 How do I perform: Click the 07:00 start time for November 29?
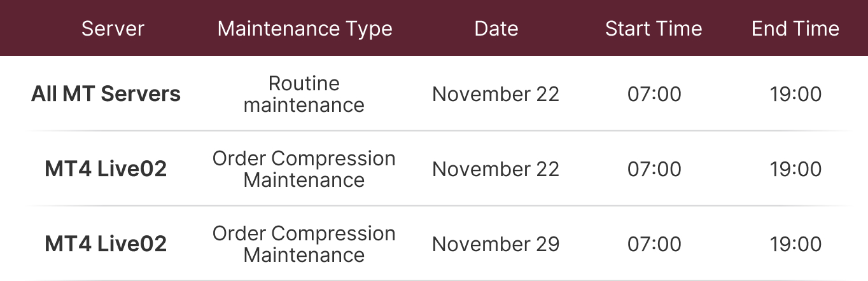pos(654,244)
